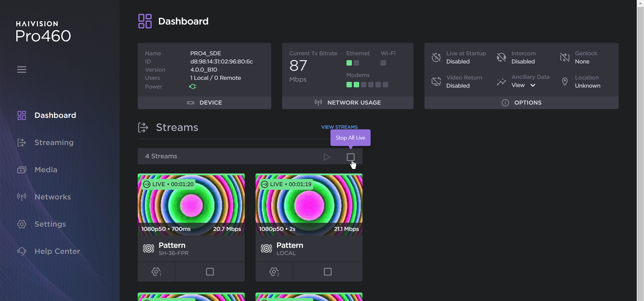This screenshot has width=644, height=301.
Task: Click the SH-36-FPR stream preview thumbnail
Action: click(191, 204)
